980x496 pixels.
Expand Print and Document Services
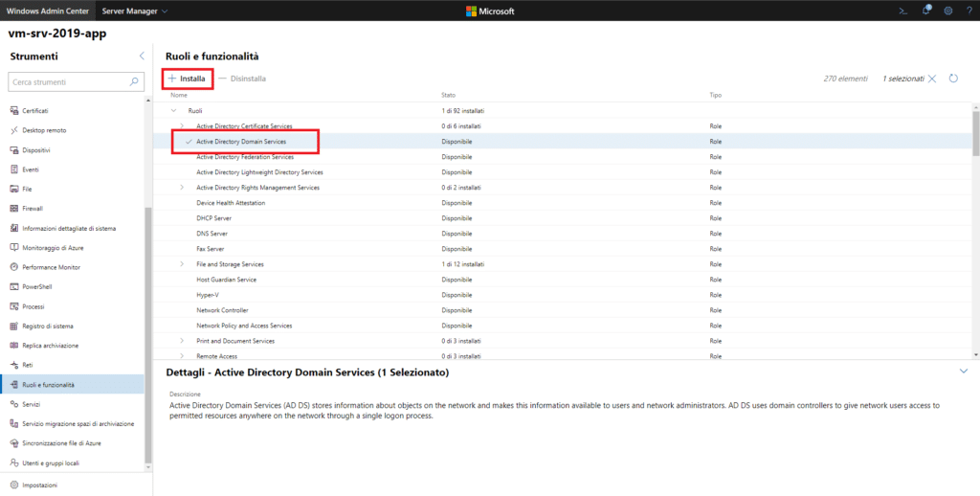(182, 341)
